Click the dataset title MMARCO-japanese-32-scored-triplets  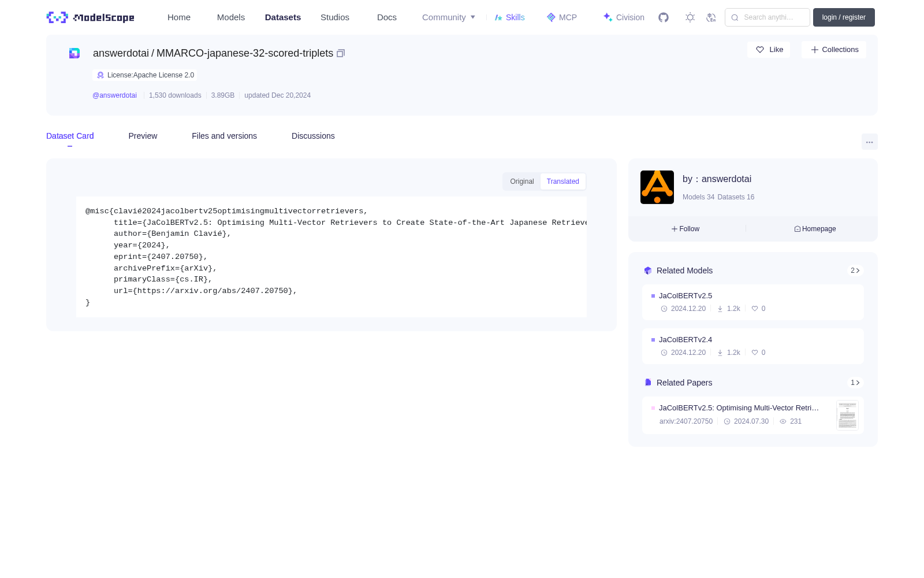click(245, 53)
